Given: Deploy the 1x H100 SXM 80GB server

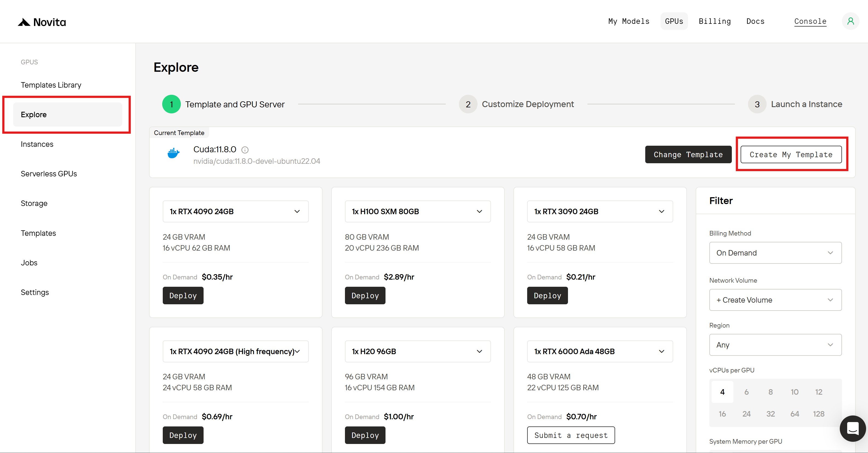Looking at the screenshot, I should point(365,296).
